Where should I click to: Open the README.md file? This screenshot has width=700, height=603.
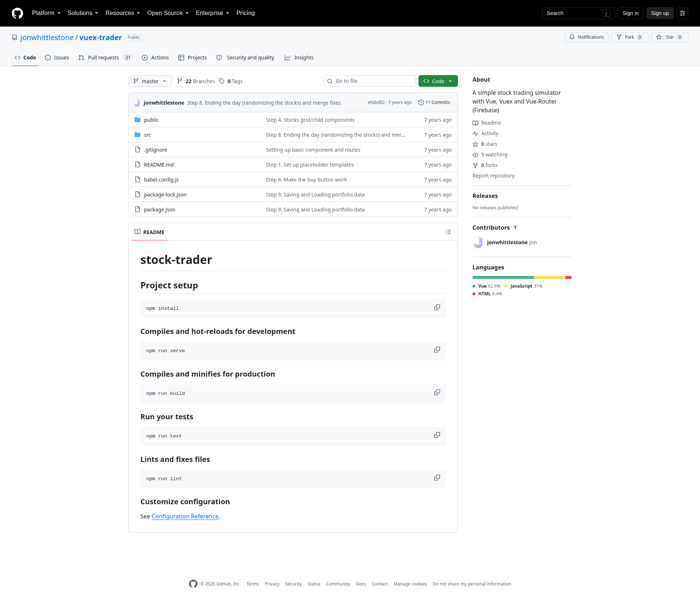tap(159, 165)
